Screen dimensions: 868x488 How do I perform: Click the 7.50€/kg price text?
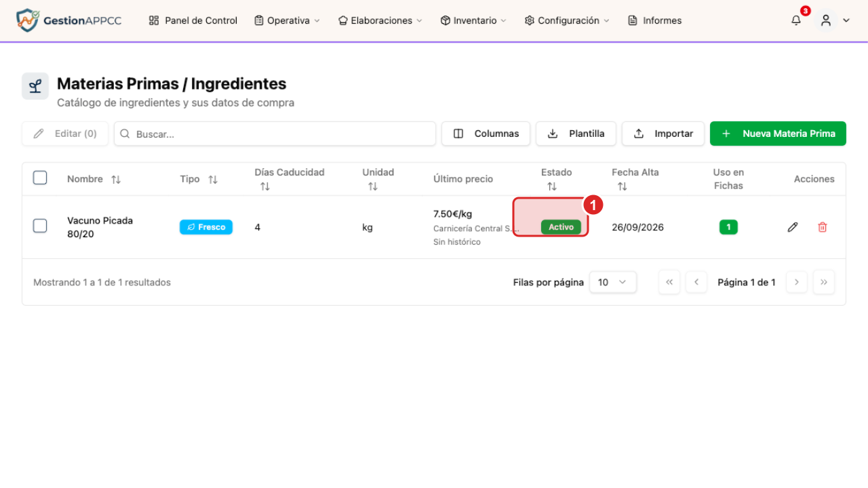pyautogui.click(x=453, y=214)
